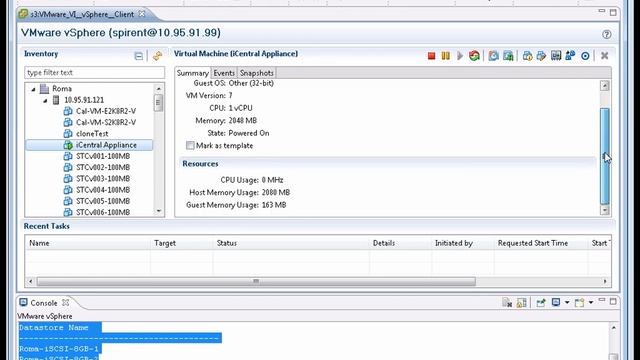Switch to the Events tab

pos(224,73)
